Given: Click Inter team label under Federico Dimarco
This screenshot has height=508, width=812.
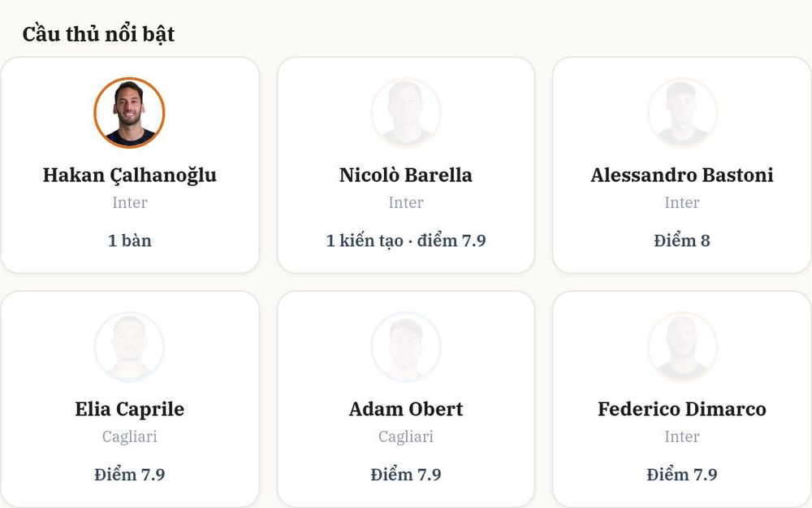Looking at the screenshot, I should click(682, 437).
